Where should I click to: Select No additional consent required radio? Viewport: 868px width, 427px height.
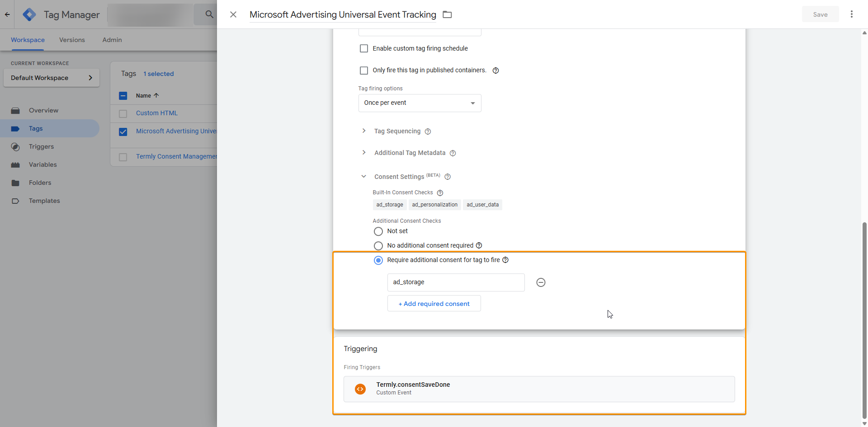[378, 246]
